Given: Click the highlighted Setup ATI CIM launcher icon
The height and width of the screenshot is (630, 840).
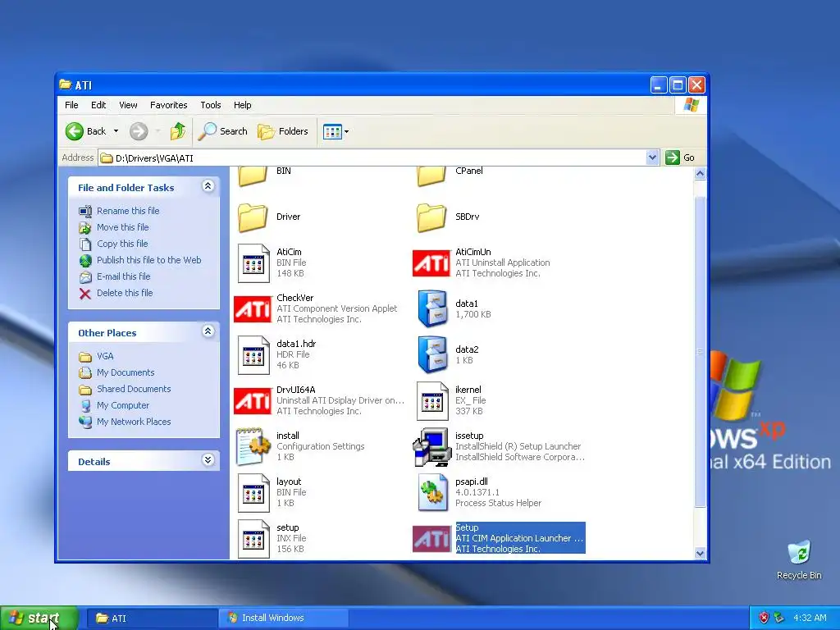Looking at the screenshot, I should coord(431,539).
